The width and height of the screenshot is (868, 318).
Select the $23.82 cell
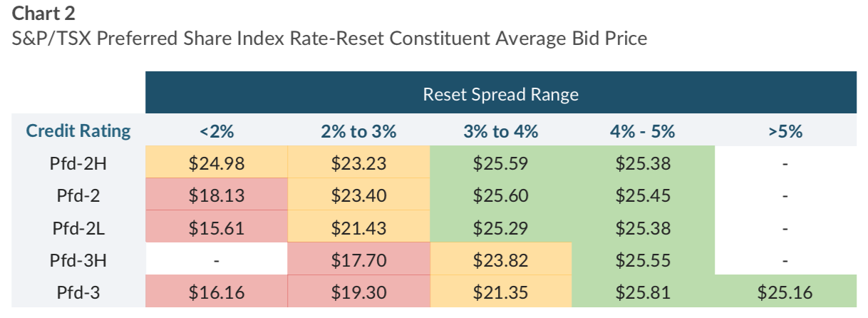point(500,260)
